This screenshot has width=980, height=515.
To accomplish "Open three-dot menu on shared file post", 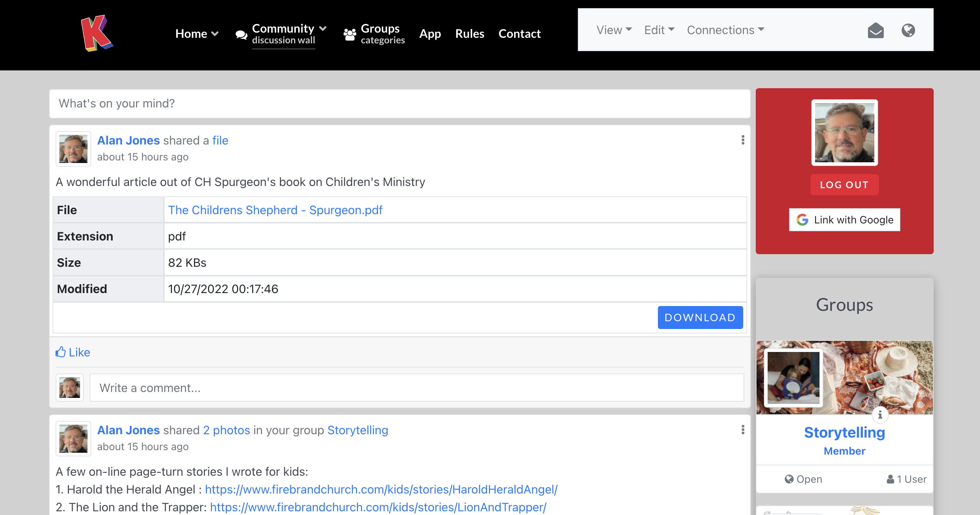I will (743, 140).
